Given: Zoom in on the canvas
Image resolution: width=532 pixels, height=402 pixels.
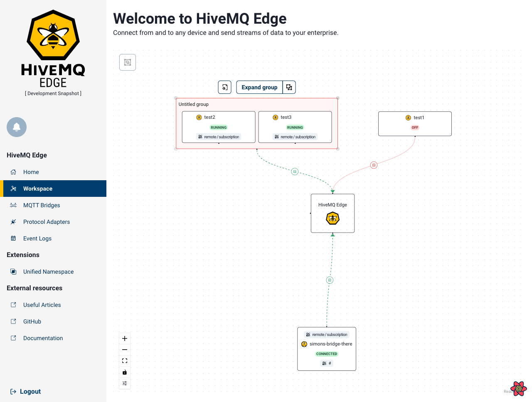Looking at the screenshot, I should 125,338.
